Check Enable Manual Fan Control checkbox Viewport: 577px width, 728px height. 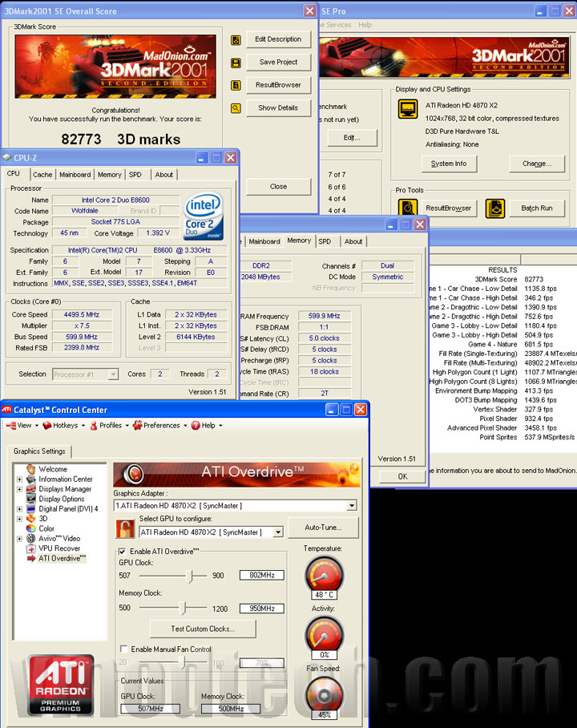tap(124, 649)
